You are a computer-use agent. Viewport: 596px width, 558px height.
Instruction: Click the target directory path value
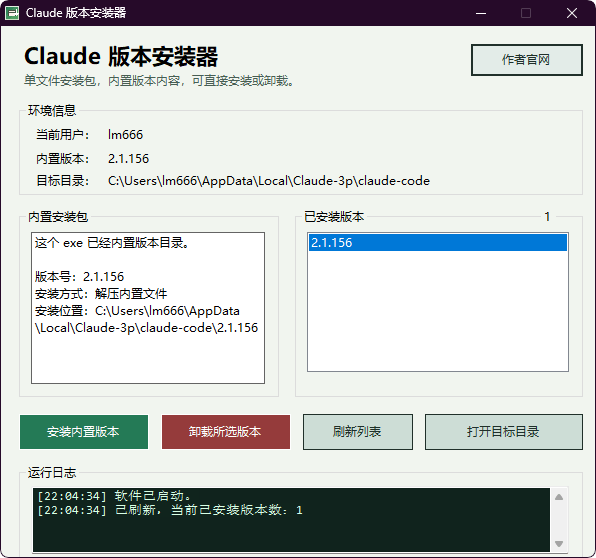(x=269, y=181)
